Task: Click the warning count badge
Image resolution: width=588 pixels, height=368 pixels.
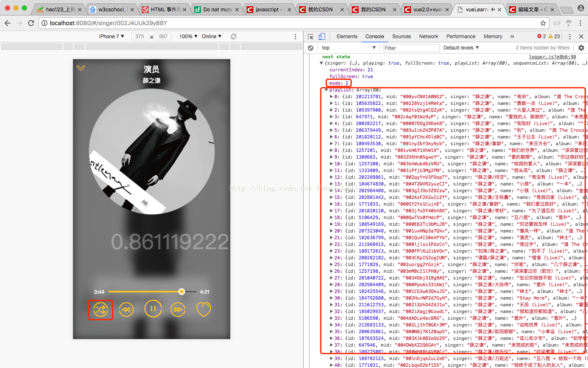Action: click(x=554, y=37)
